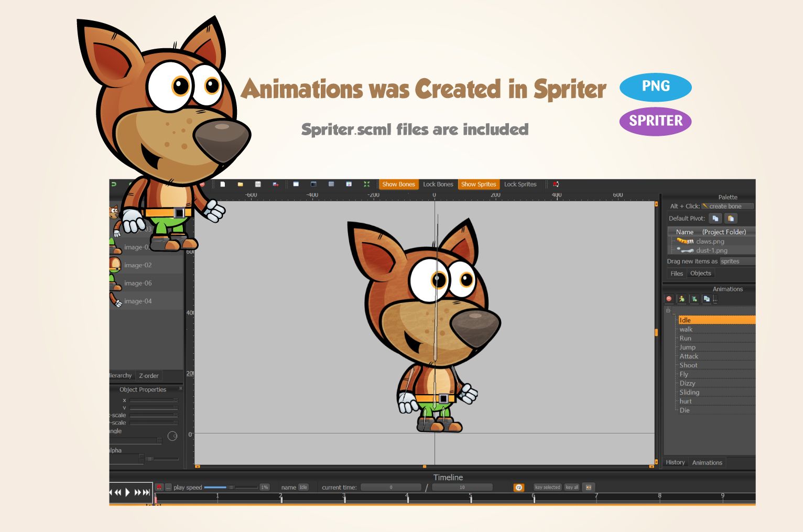Open the 'Drag new items as' sprites dropdown
This screenshot has width=803, height=532.
click(x=736, y=261)
